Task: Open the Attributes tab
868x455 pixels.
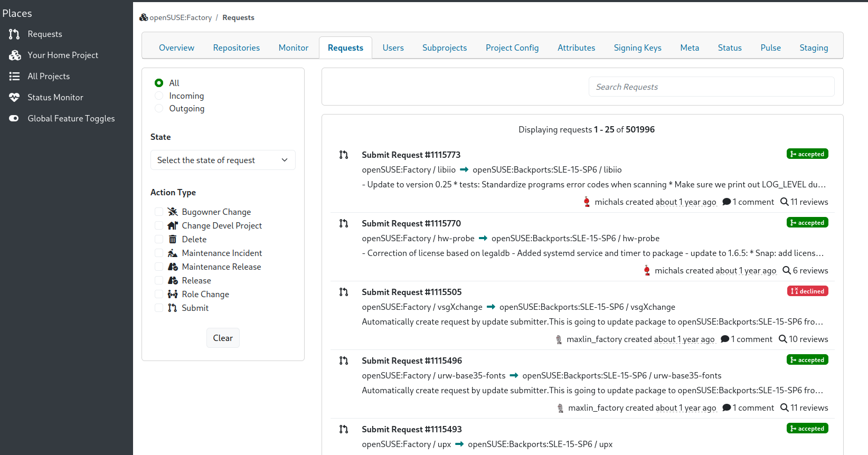Action: point(576,48)
